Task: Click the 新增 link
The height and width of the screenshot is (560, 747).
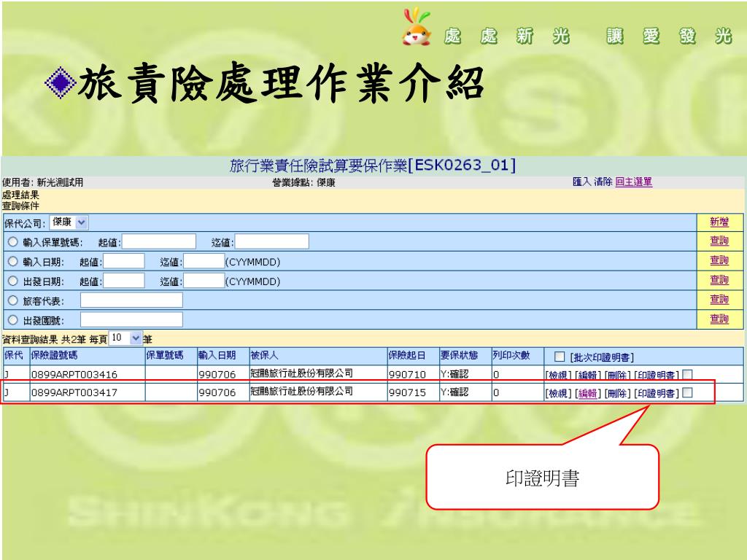Action: [719, 222]
